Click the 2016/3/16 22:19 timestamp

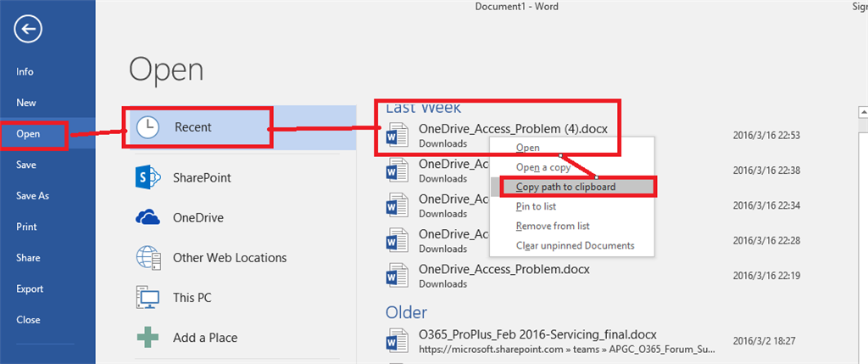pyautogui.click(x=766, y=276)
